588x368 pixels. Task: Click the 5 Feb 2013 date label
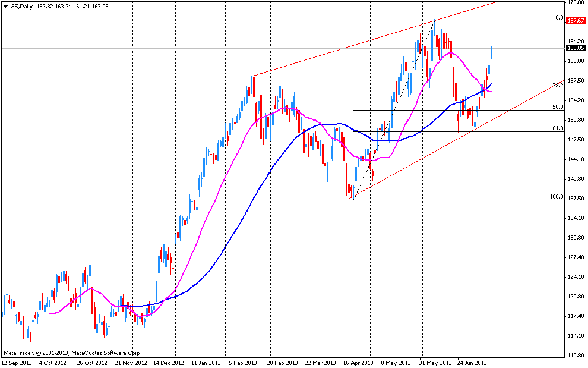[x=243, y=363]
